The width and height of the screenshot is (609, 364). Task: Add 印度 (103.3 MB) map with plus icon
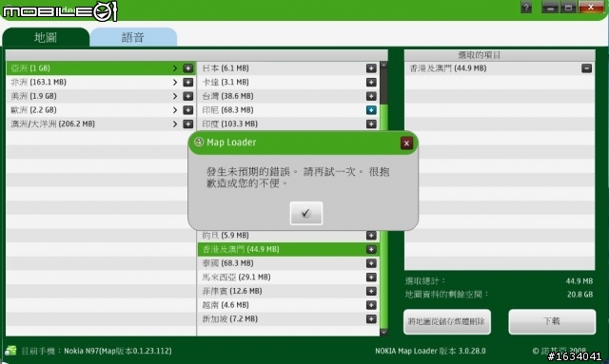[371, 125]
